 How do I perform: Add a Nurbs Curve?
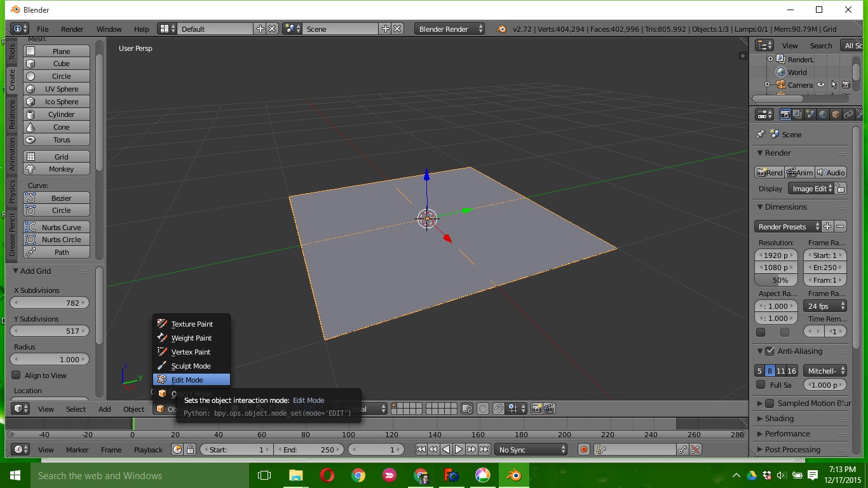(57, 227)
